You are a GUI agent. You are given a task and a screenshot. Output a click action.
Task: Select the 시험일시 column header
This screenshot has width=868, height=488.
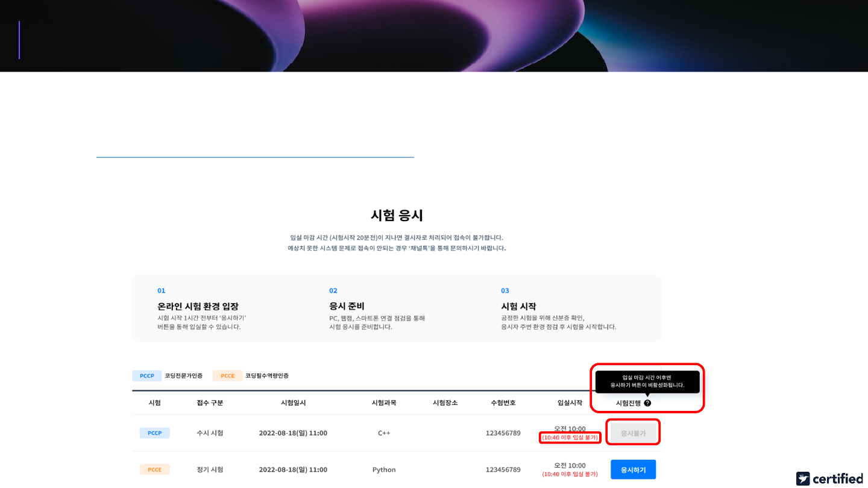tap(293, 403)
